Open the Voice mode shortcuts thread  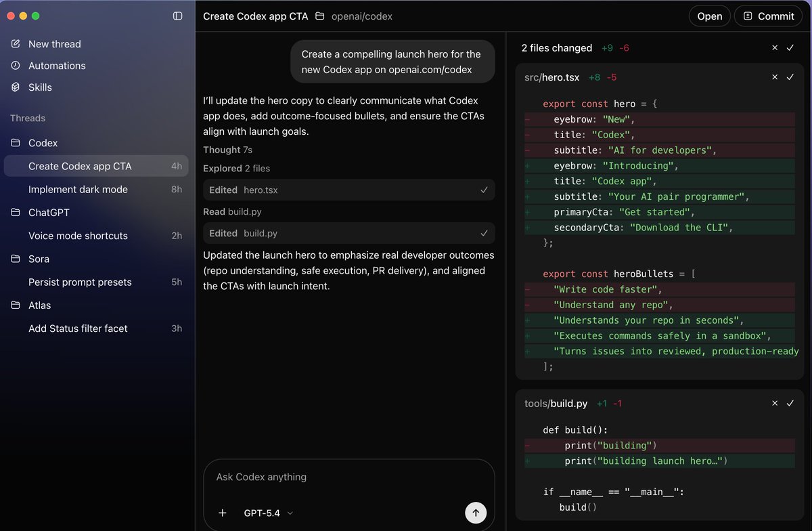click(96, 236)
